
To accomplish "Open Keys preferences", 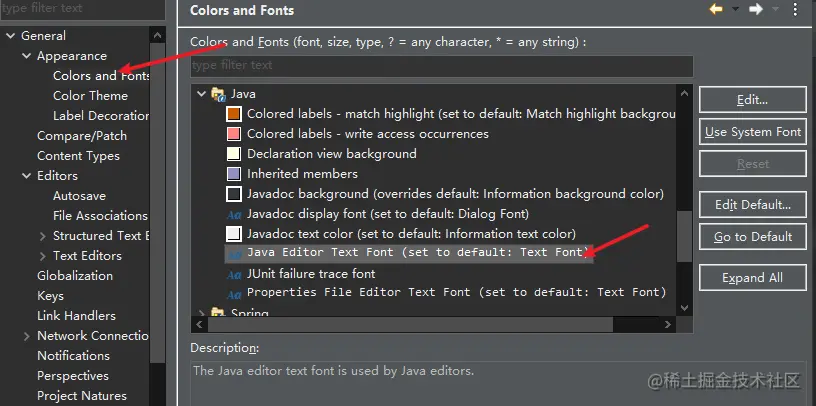I will (50, 296).
